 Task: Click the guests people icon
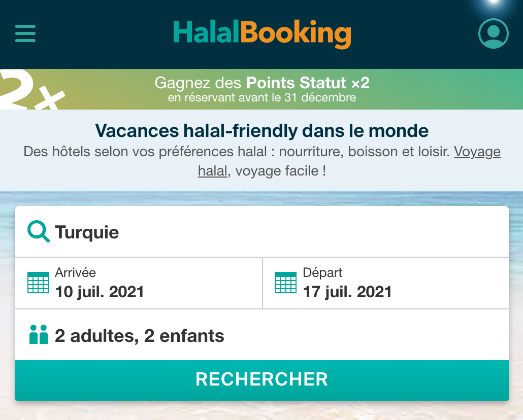39,335
